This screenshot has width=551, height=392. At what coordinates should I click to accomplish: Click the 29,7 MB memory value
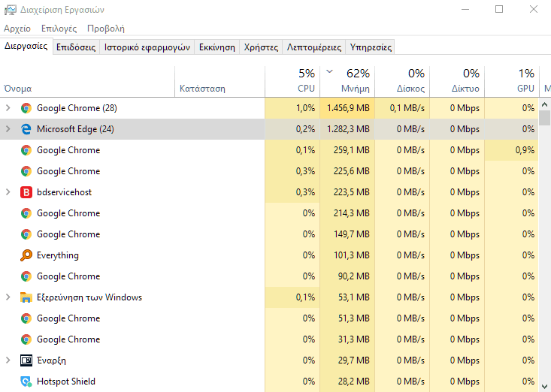coord(354,360)
